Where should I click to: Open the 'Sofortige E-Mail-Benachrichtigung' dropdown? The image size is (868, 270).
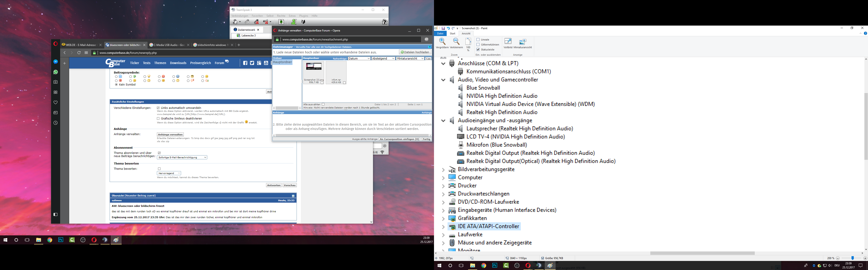182,157
